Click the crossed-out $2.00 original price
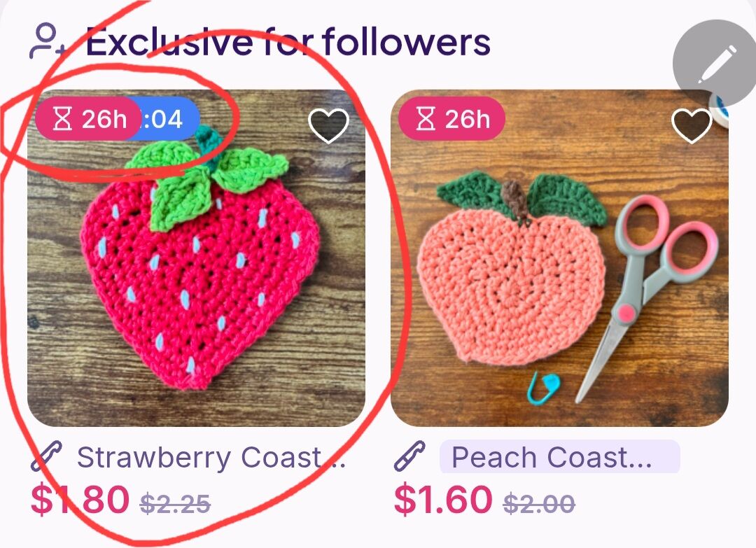The width and height of the screenshot is (756, 548). tap(539, 504)
